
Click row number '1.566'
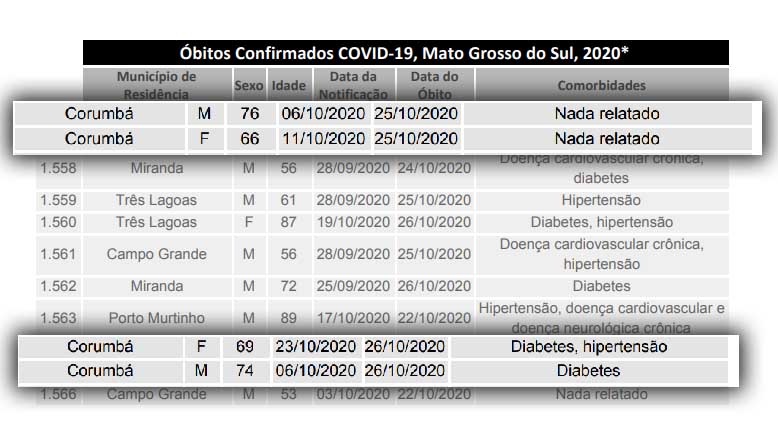pyautogui.click(x=58, y=394)
